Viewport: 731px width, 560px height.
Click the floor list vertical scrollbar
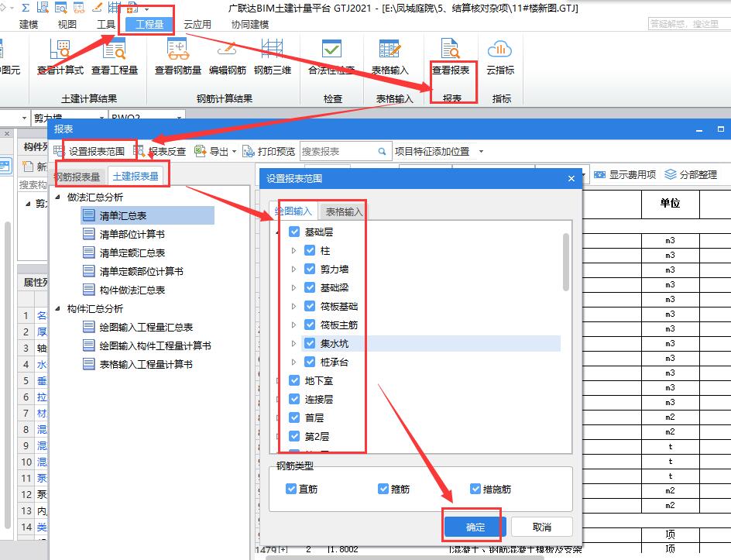tap(566, 262)
